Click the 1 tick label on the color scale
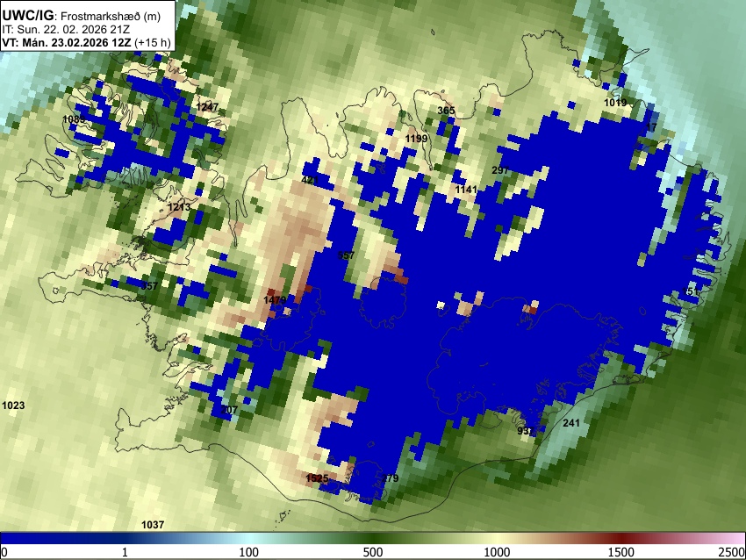 point(125,552)
